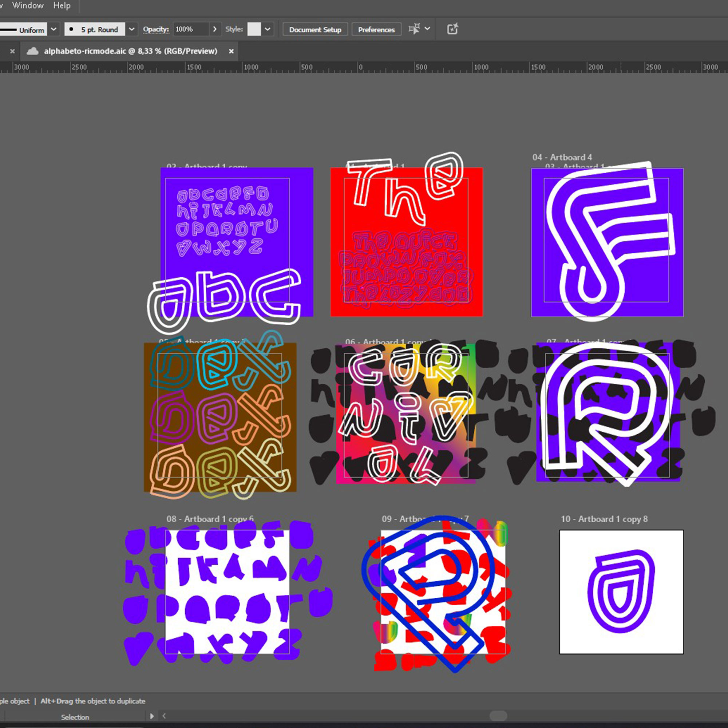Close the alphabeto-ricmode.aic document tab

pyautogui.click(x=232, y=51)
